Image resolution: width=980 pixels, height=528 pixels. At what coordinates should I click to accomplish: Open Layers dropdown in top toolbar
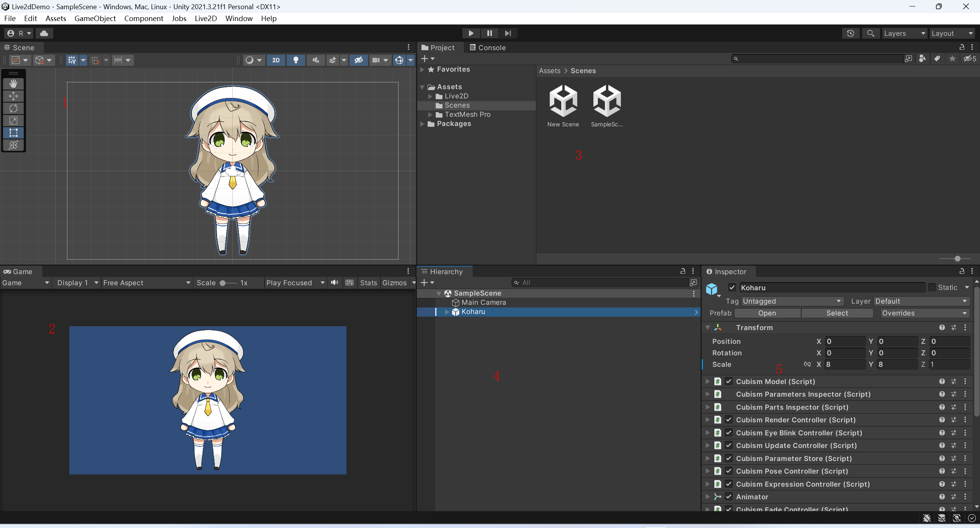click(x=905, y=33)
